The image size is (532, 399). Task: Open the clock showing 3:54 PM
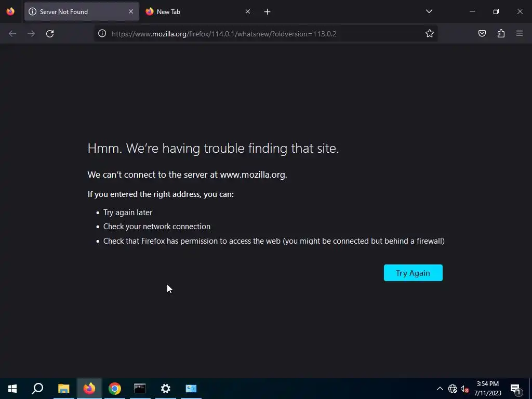point(487,389)
